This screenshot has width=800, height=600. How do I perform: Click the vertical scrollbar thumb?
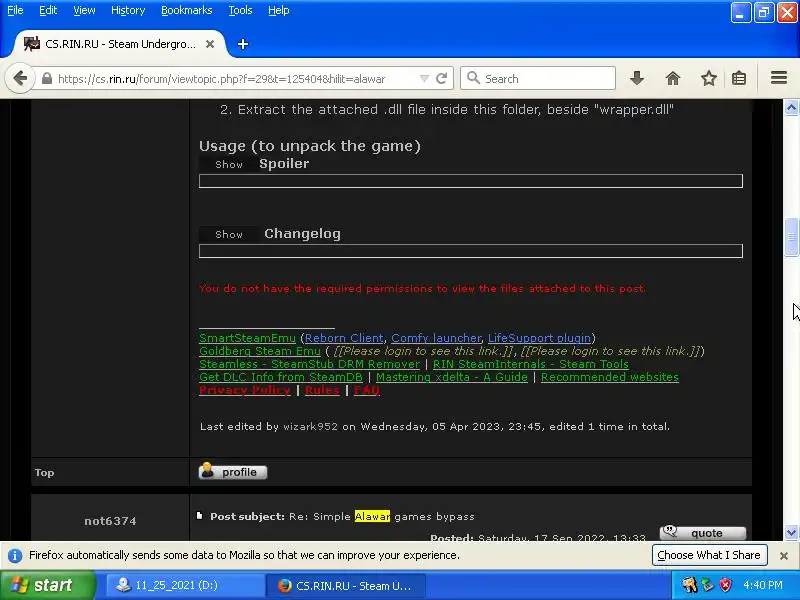coord(791,237)
